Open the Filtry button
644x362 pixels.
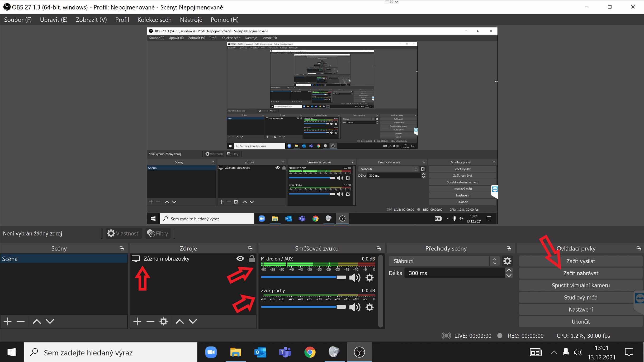coord(158,233)
